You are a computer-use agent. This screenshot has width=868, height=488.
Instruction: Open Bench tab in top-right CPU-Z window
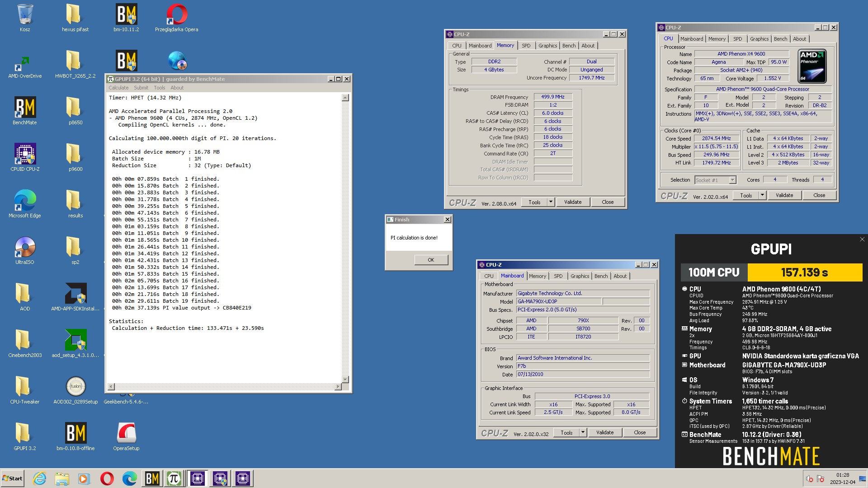(x=780, y=39)
